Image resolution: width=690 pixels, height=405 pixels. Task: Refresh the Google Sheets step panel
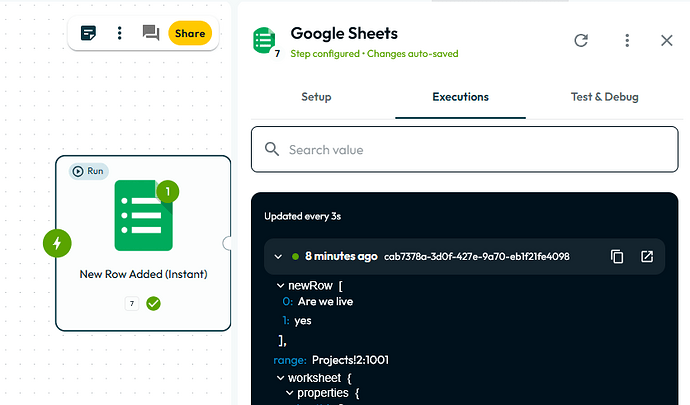[581, 40]
